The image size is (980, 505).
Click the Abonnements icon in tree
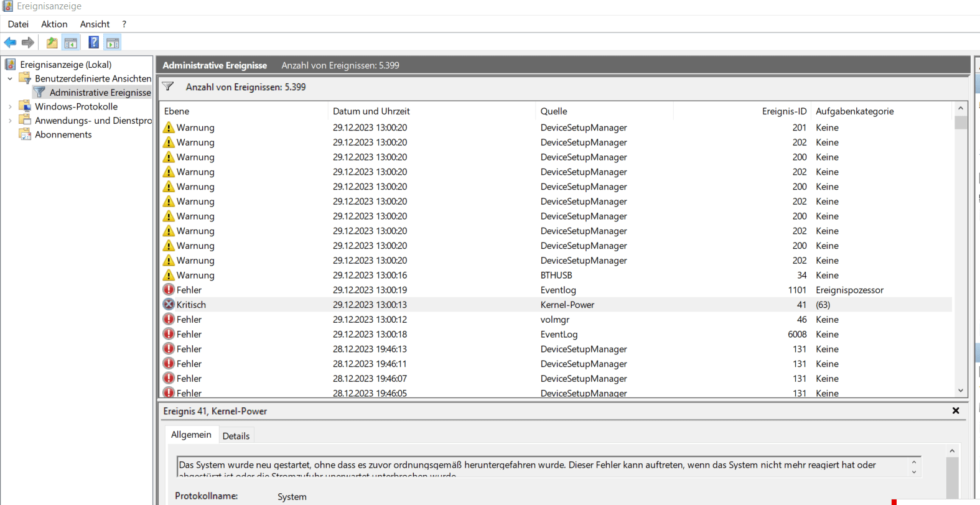(x=25, y=134)
